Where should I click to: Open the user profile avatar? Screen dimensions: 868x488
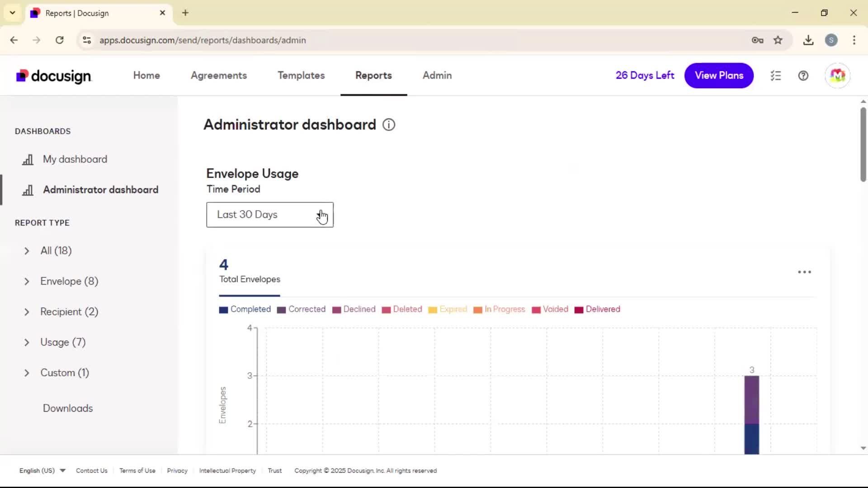tap(838, 75)
